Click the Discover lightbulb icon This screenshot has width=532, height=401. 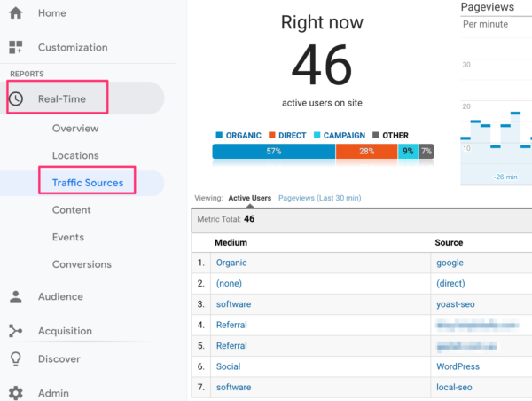click(x=16, y=358)
